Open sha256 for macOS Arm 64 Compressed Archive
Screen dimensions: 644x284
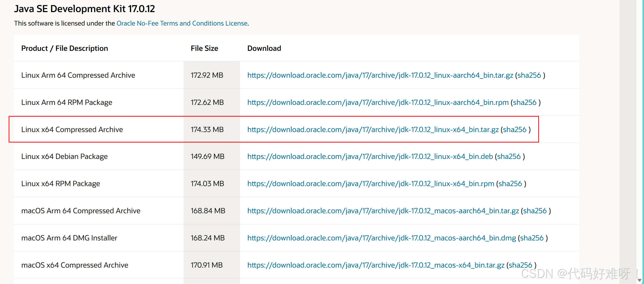(535, 211)
